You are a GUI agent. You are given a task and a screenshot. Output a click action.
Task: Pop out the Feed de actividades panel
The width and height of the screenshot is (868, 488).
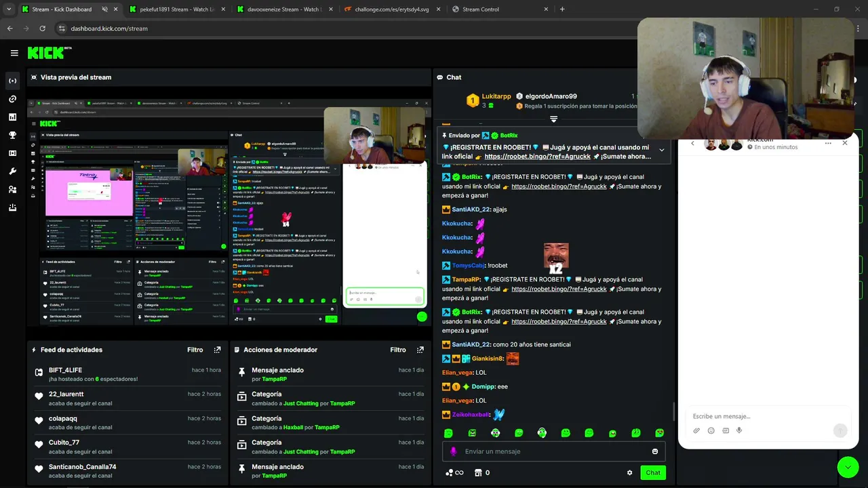(217, 350)
